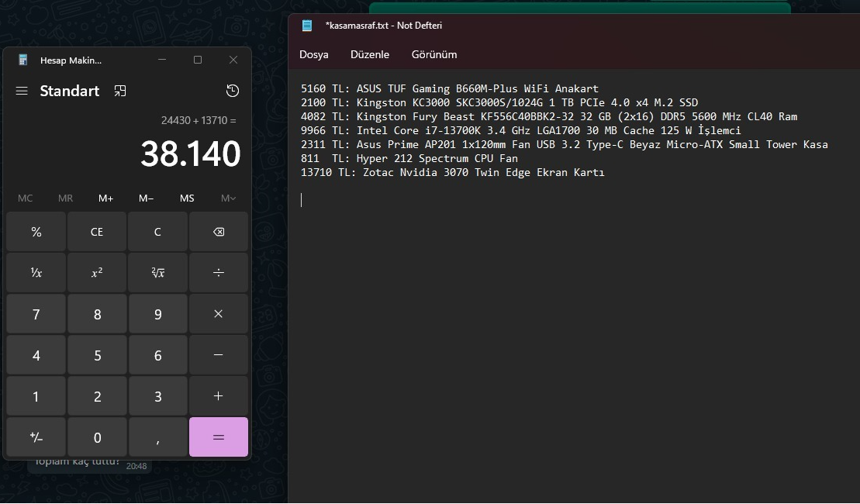The image size is (860, 504).
Task: Click the backspace delete key in Calculator
Action: (218, 232)
